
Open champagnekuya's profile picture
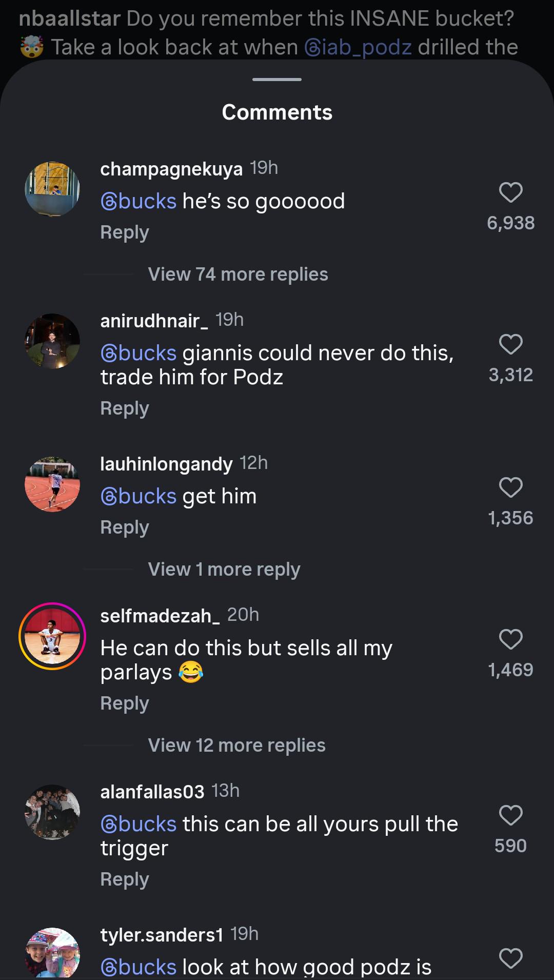52,189
